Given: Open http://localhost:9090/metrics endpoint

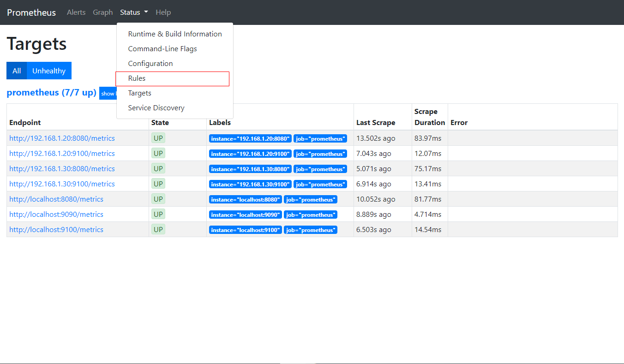Looking at the screenshot, I should [56, 215].
